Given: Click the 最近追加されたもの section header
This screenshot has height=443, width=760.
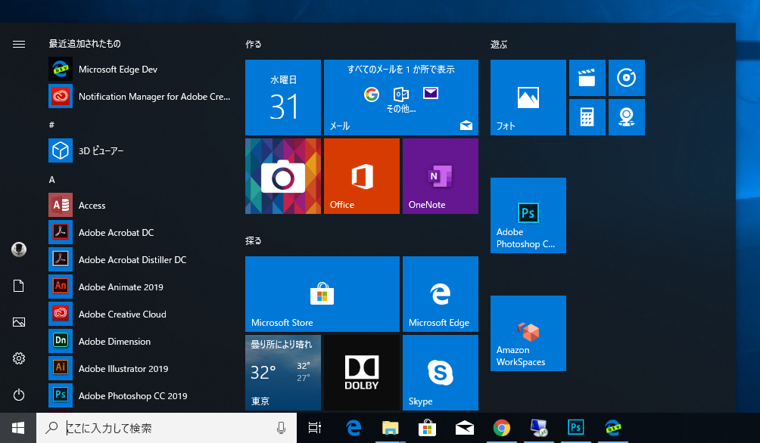Looking at the screenshot, I should point(85,44).
